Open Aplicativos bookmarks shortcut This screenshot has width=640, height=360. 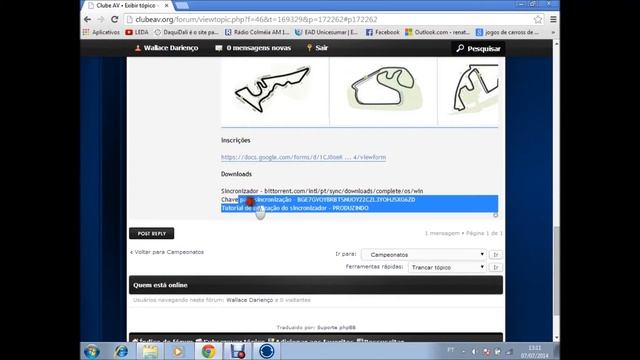point(101,32)
